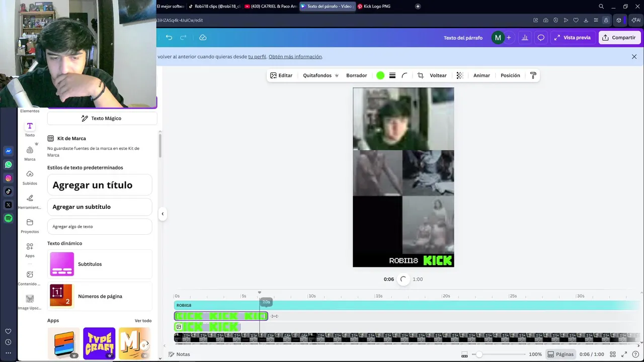Select the Texto del párrafo Video tab

pyautogui.click(x=327, y=7)
